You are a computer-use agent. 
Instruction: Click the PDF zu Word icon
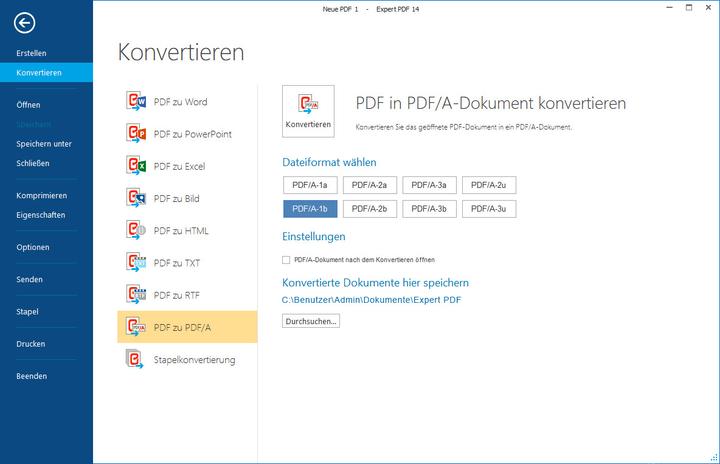(136, 101)
